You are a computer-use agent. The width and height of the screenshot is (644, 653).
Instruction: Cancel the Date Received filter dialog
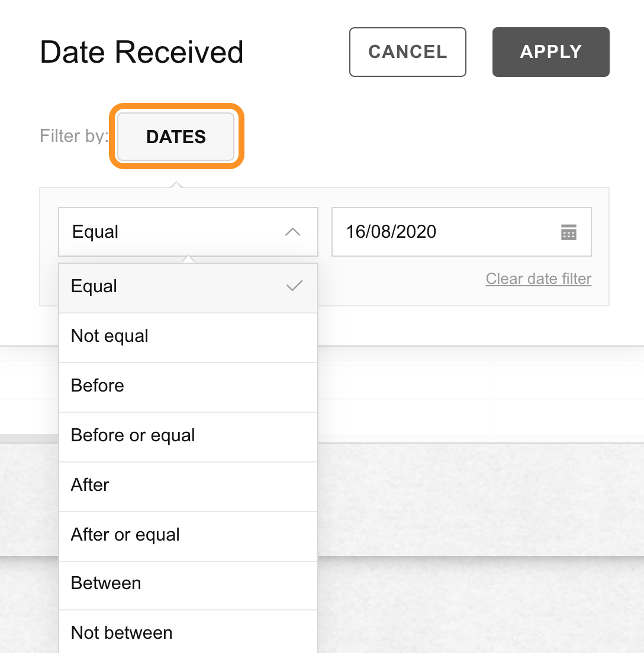[x=408, y=52]
